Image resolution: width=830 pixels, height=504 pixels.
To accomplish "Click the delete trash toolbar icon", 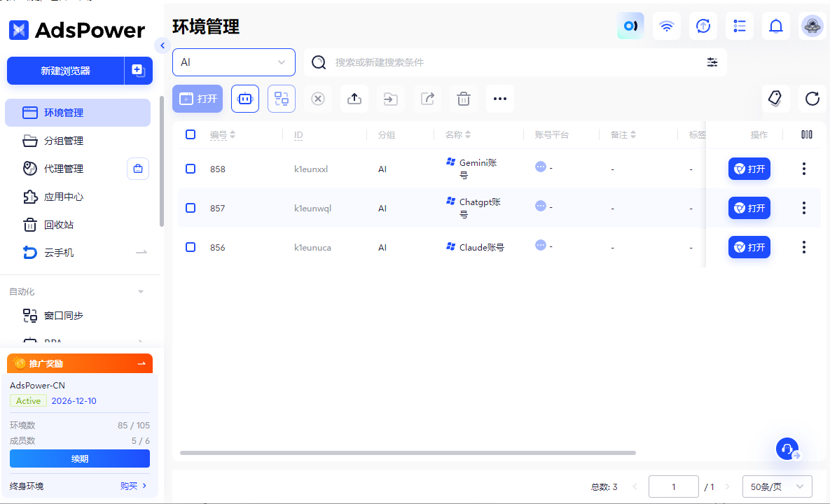I will pyautogui.click(x=464, y=99).
